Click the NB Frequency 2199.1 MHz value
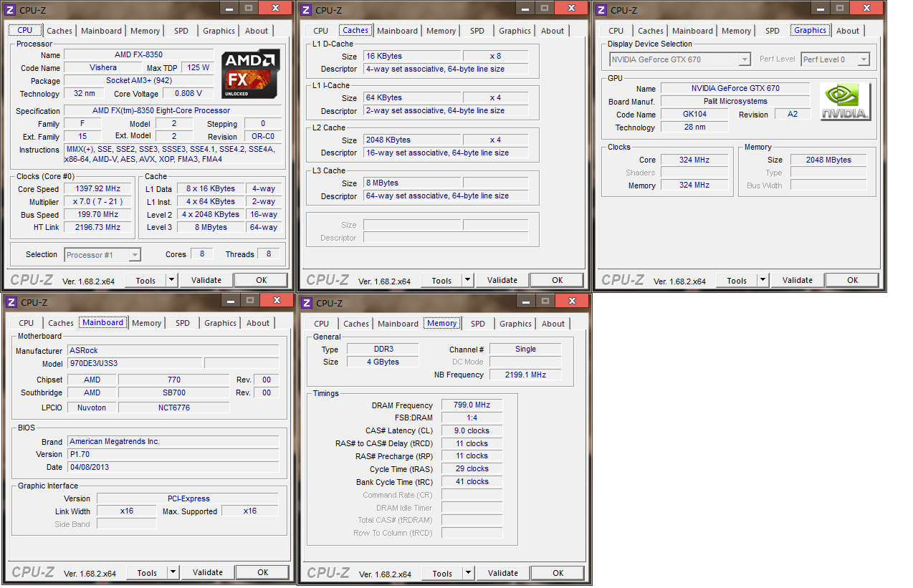 click(525, 375)
